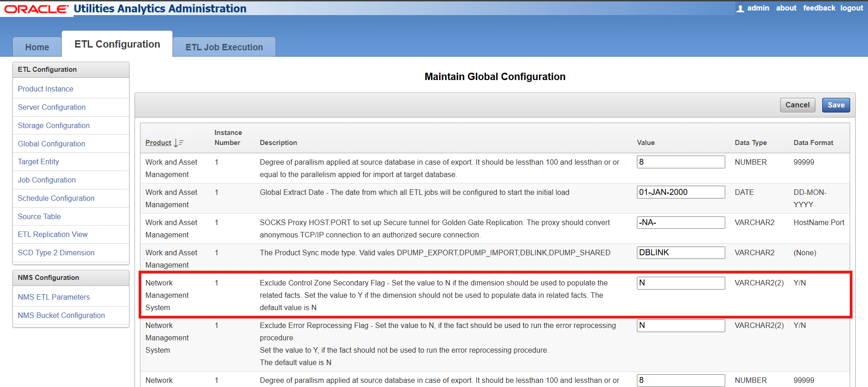Click the Exclude Error Reprocessing Flag description

coord(438,344)
